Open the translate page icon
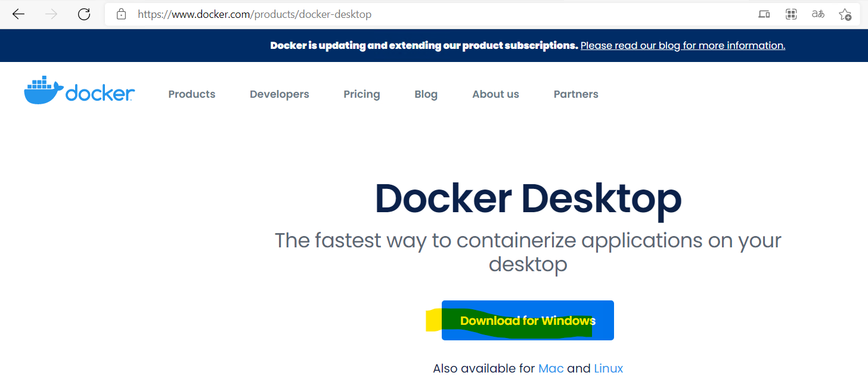 pyautogui.click(x=818, y=14)
